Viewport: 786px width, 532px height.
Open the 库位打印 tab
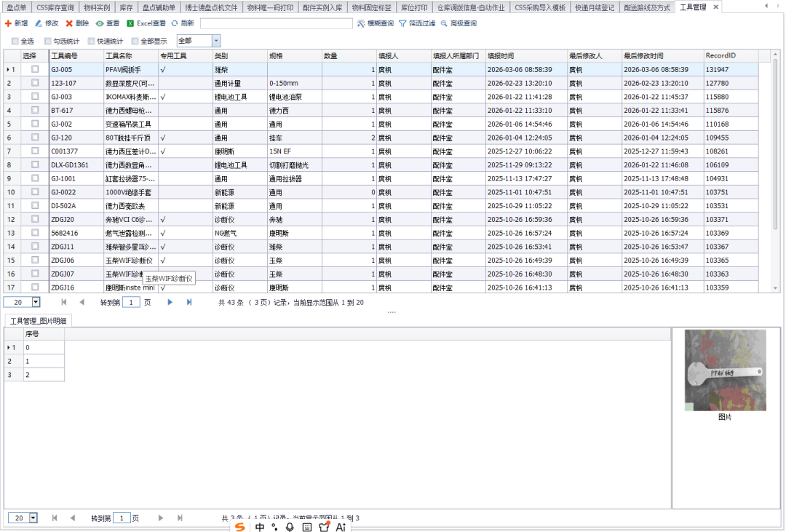click(414, 7)
